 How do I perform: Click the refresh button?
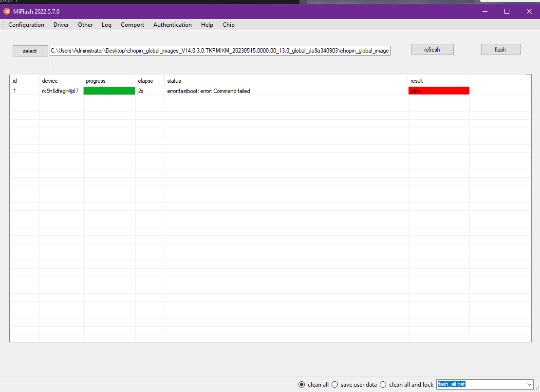click(x=432, y=50)
